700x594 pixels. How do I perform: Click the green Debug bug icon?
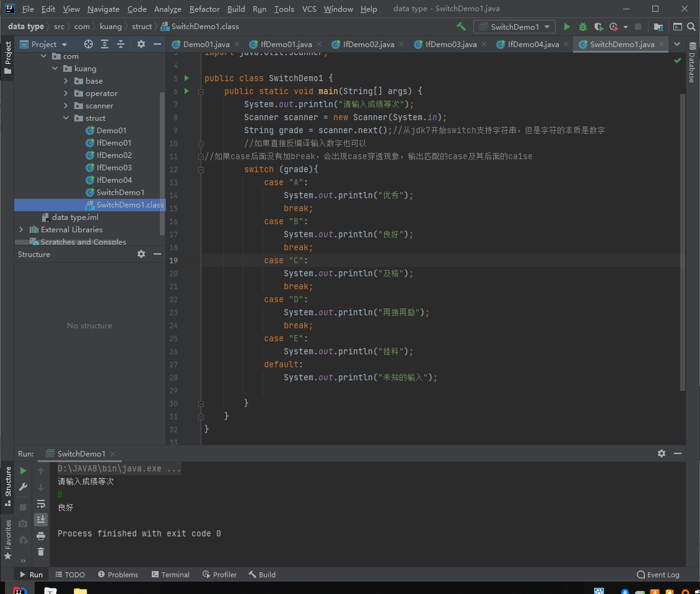click(x=583, y=27)
